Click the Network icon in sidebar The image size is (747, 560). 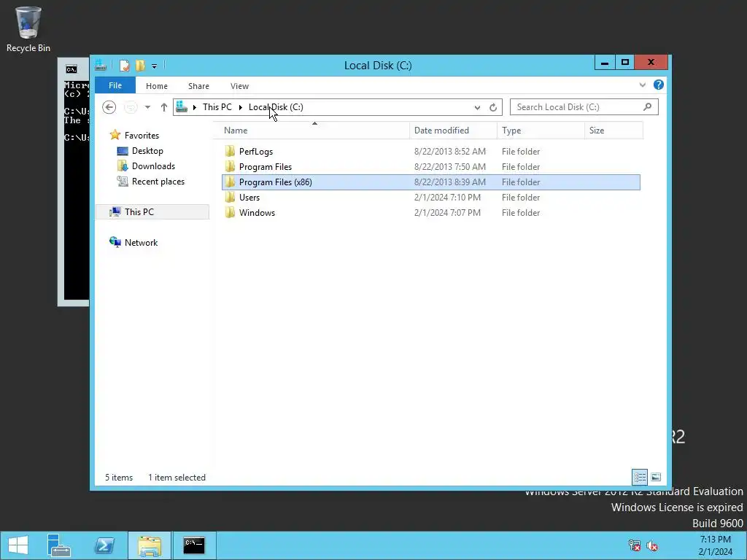pos(115,242)
